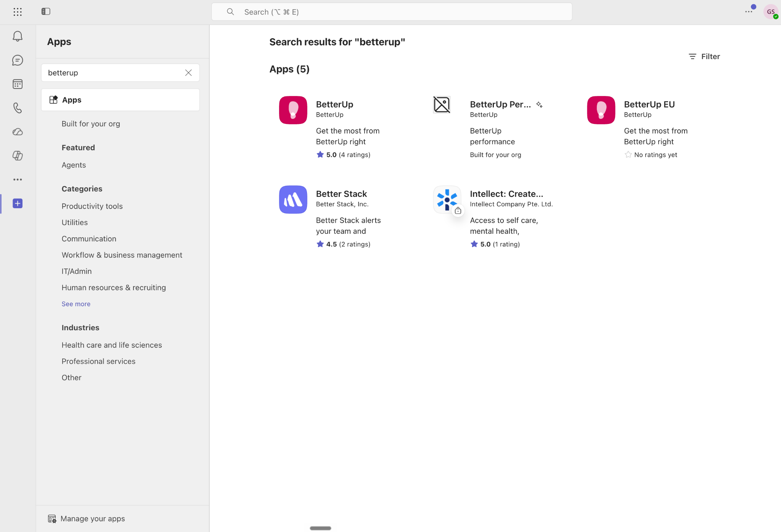Show more apps ellipsis in left rail

pyautogui.click(x=18, y=180)
